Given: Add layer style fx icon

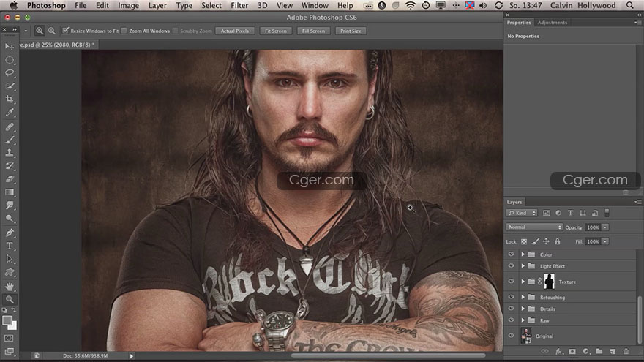Looking at the screenshot, I should (x=559, y=351).
